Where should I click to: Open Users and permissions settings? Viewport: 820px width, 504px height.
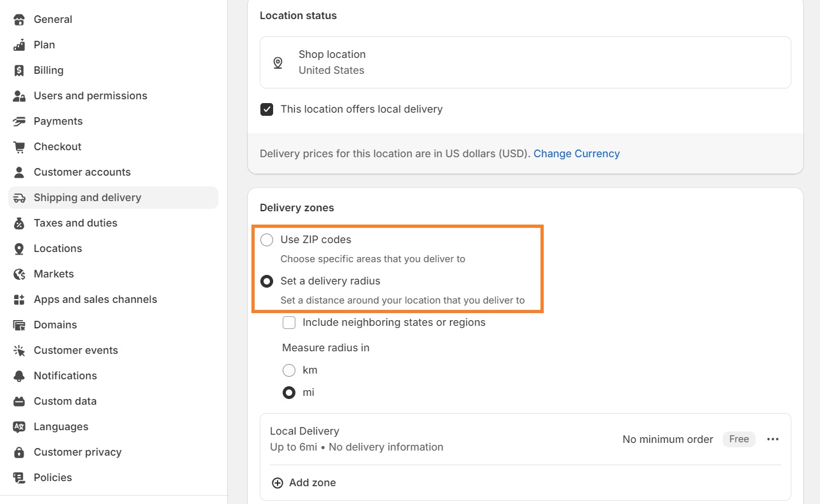tap(90, 95)
